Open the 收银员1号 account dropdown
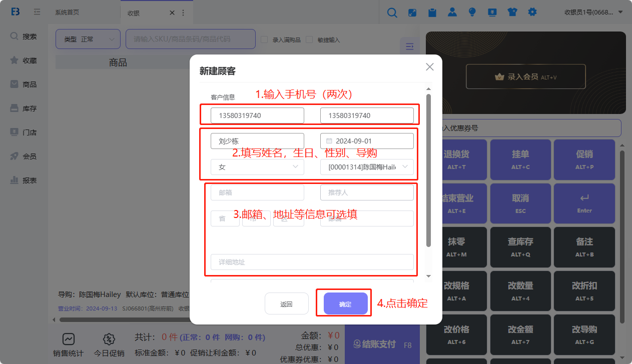 point(593,12)
